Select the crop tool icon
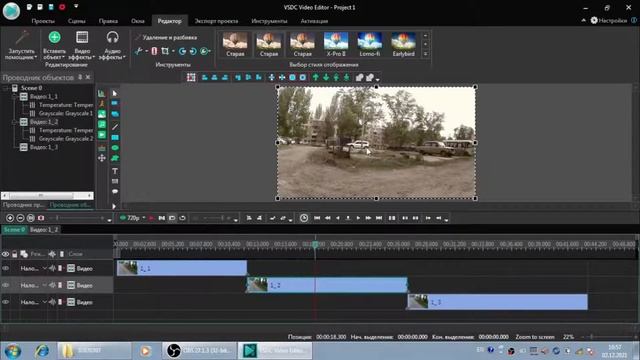Image resolution: width=640 pixels, height=360 pixels. coord(165,51)
